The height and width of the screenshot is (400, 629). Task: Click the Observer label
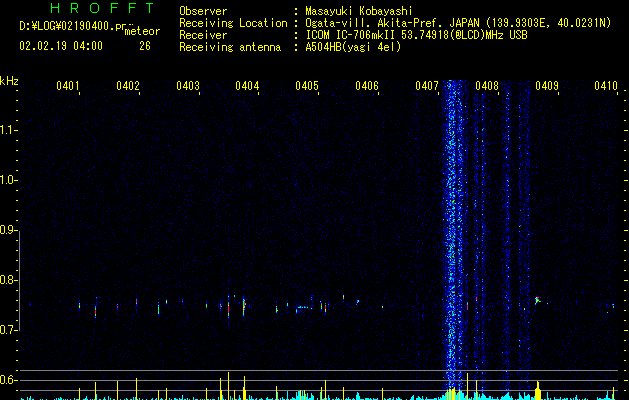point(203,11)
